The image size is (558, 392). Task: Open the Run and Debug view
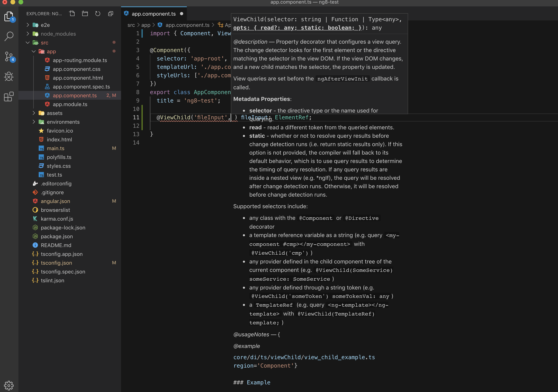[x=9, y=76]
